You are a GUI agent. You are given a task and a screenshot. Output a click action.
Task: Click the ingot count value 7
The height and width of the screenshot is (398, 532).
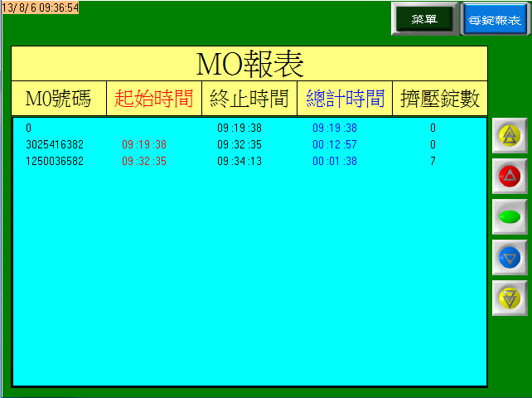pyautogui.click(x=433, y=161)
